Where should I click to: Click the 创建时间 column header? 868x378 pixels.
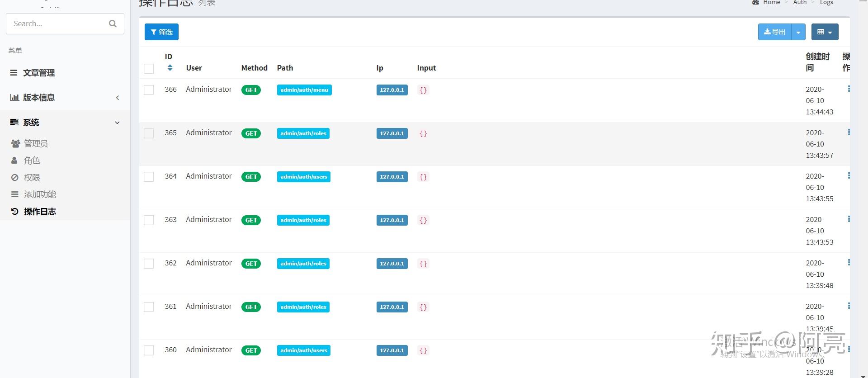(x=817, y=62)
